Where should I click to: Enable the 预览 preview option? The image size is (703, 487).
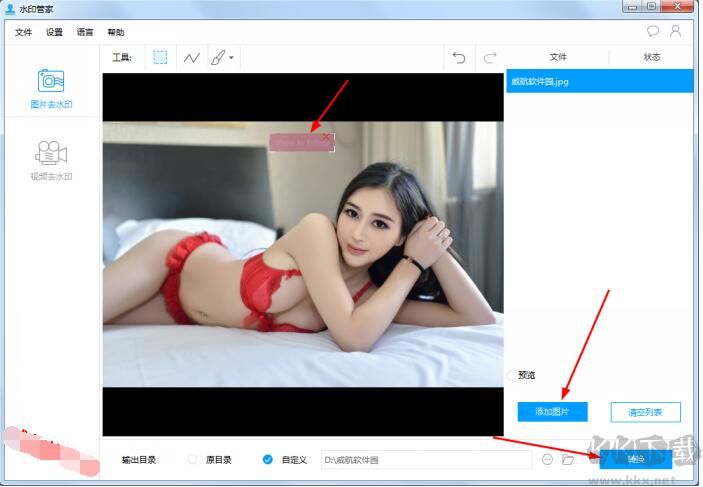point(512,375)
